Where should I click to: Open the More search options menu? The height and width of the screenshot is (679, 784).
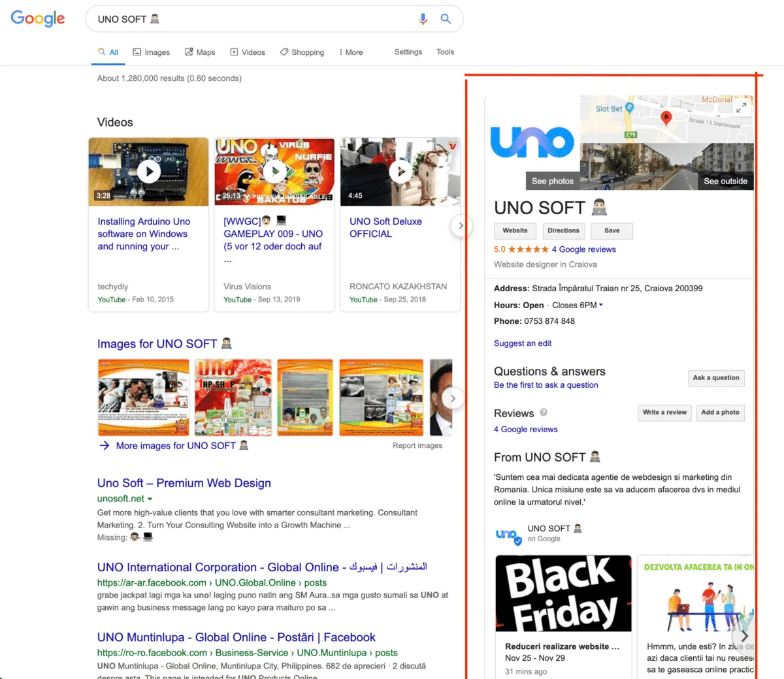(x=351, y=52)
